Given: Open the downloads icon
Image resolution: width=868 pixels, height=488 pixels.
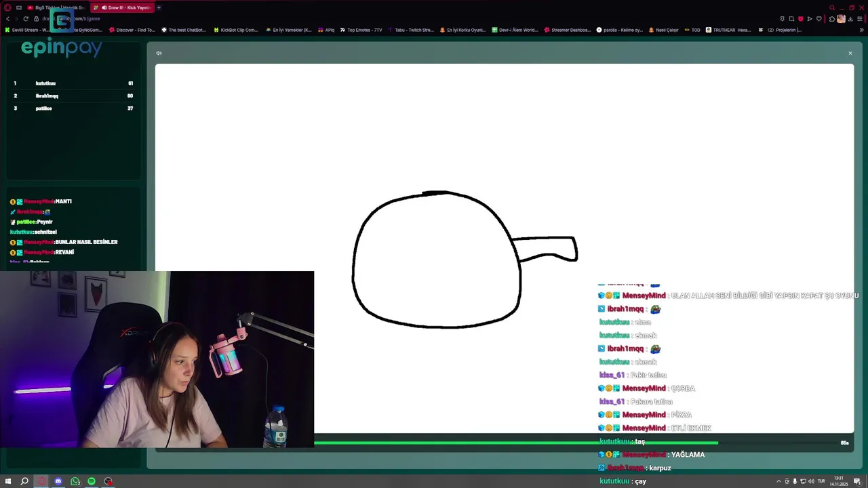Looking at the screenshot, I should pos(850,19).
